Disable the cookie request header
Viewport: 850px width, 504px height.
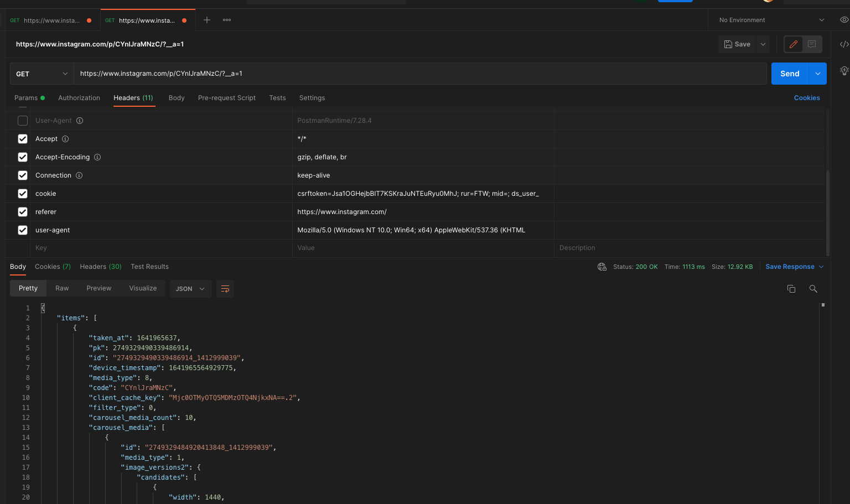pos(23,194)
